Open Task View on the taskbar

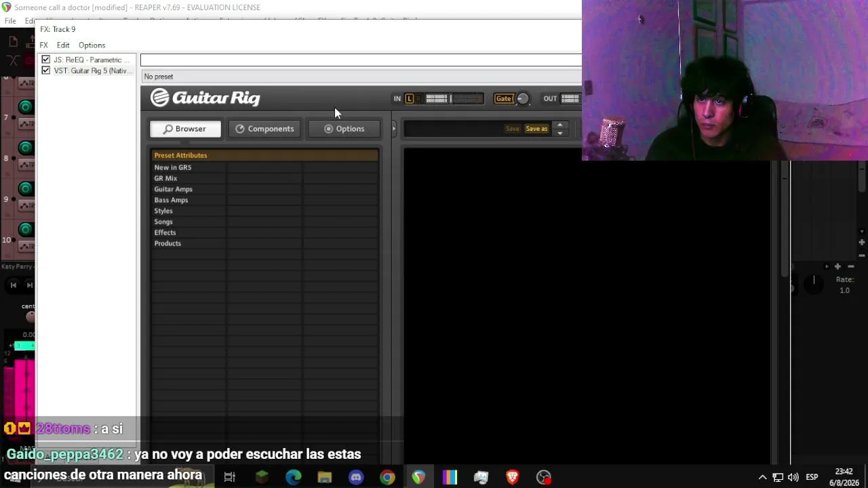click(229, 477)
